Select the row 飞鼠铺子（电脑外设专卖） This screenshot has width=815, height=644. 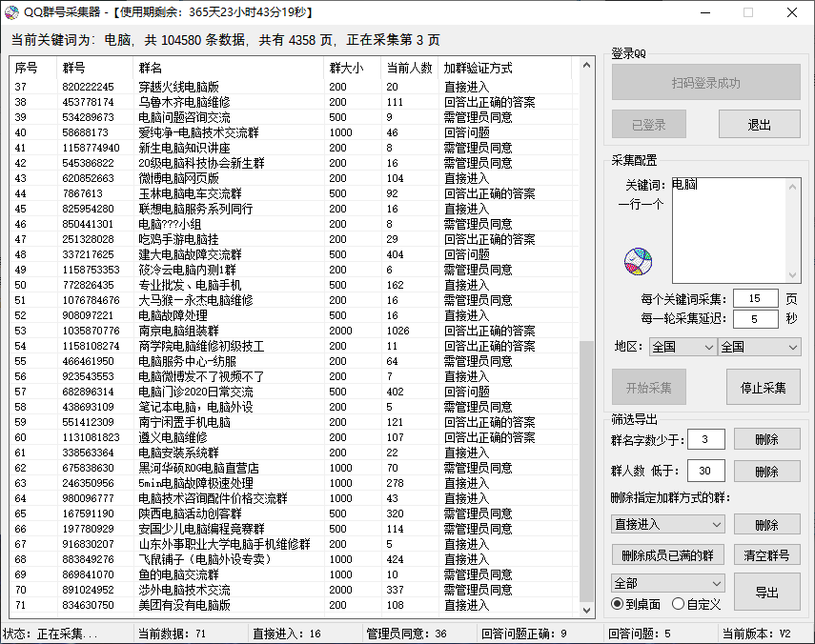(295, 559)
